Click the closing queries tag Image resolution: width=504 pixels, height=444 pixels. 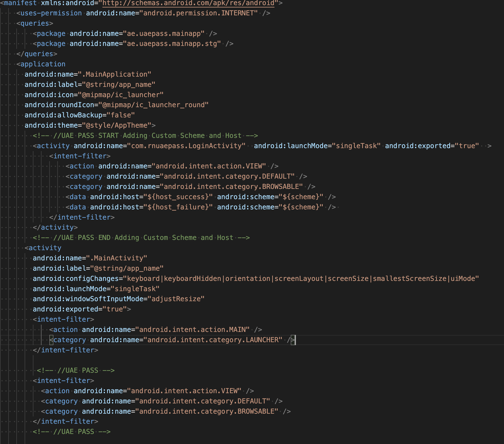pos(37,54)
